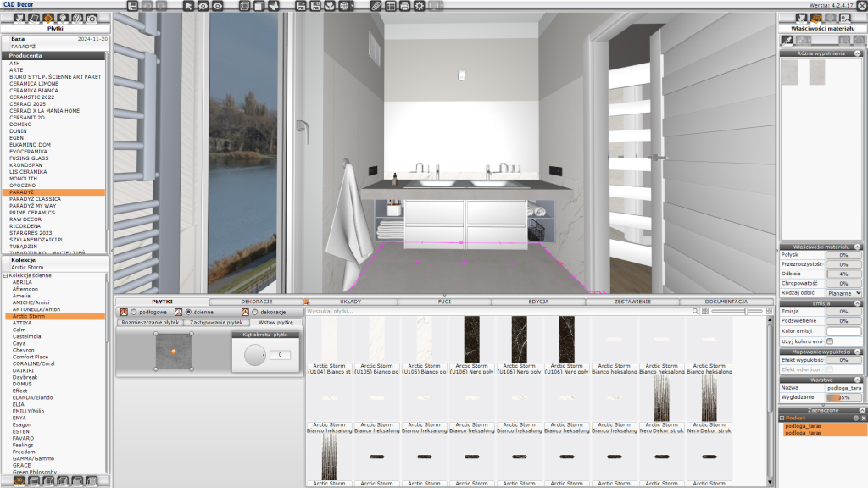Click the Zastępowanie płytek button
Image resolution: width=868 pixels, height=488 pixels.
click(x=216, y=323)
